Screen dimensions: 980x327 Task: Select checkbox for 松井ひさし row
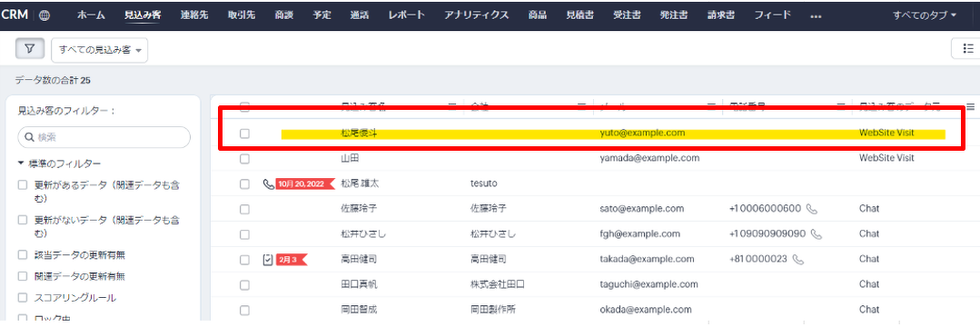244,234
